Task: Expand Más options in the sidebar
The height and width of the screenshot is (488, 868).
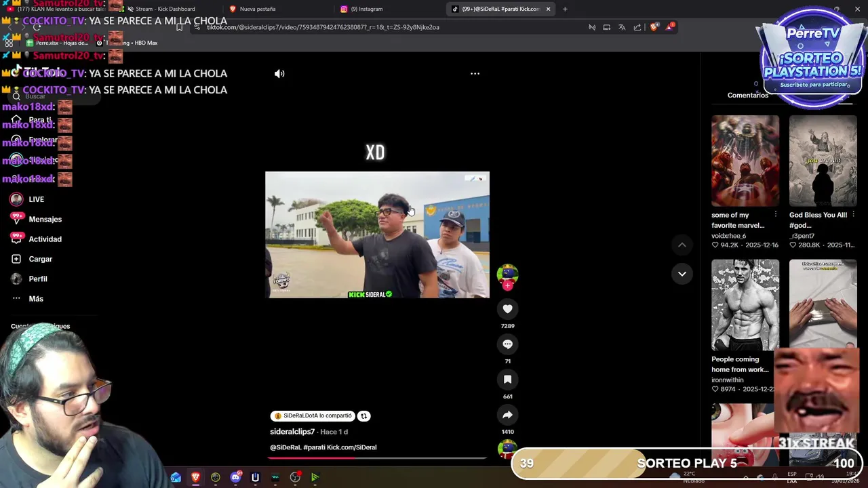Action: point(35,298)
